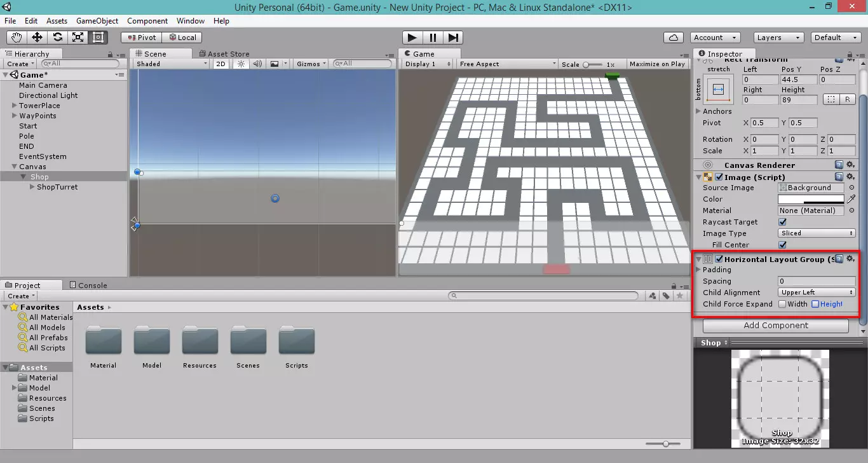
Task: Select the Scale tool
Action: pyautogui.click(x=78, y=38)
